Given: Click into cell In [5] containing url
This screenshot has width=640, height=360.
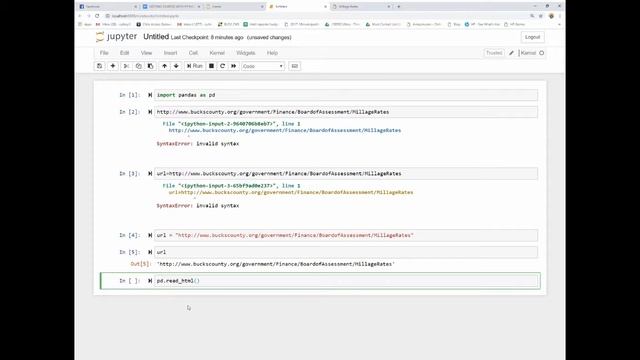Looking at the screenshot, I should click(x=346, y=252).
